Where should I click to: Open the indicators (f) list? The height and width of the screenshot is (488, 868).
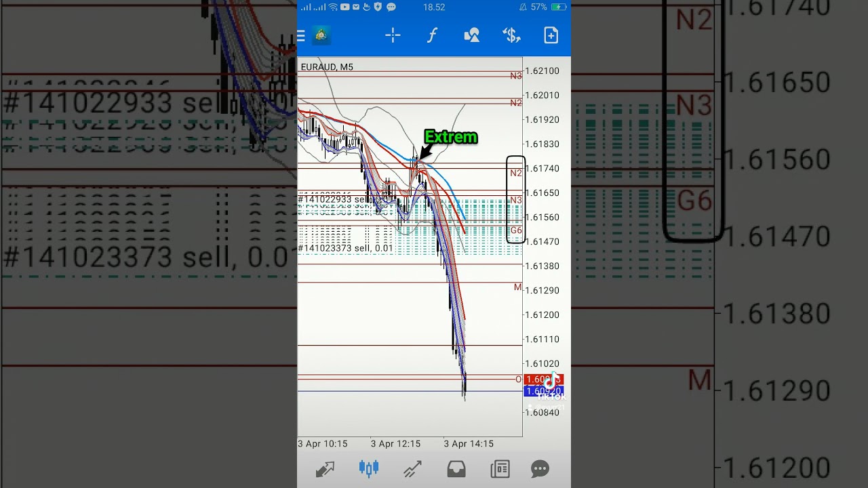(432, 35)
